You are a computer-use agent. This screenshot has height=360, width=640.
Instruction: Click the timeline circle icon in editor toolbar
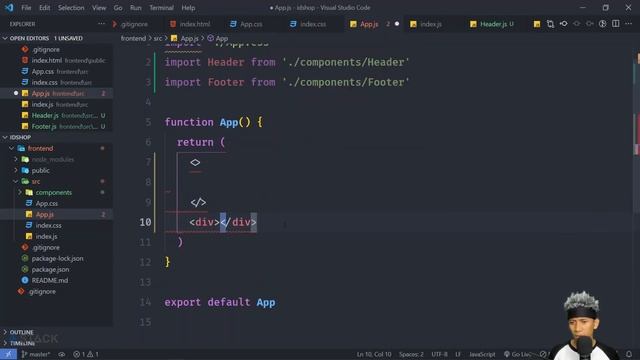coord(602,24)
